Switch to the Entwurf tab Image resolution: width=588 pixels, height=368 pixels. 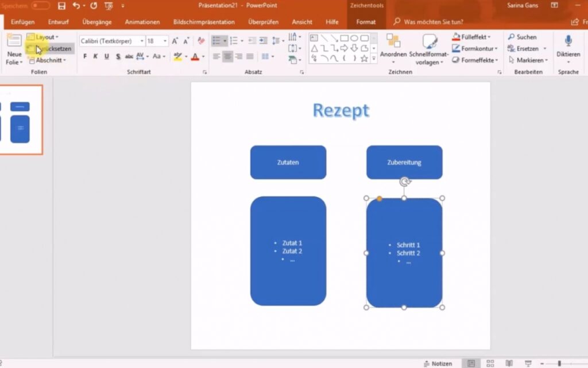coord(59,22)
